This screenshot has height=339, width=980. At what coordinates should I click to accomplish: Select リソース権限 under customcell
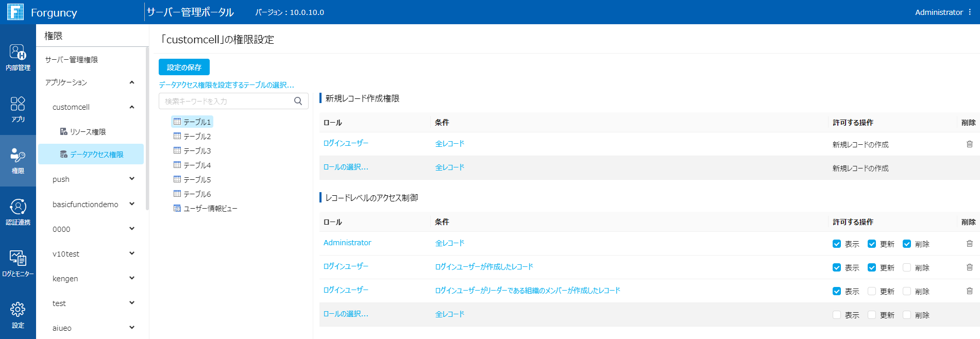(x=88, y=132)
